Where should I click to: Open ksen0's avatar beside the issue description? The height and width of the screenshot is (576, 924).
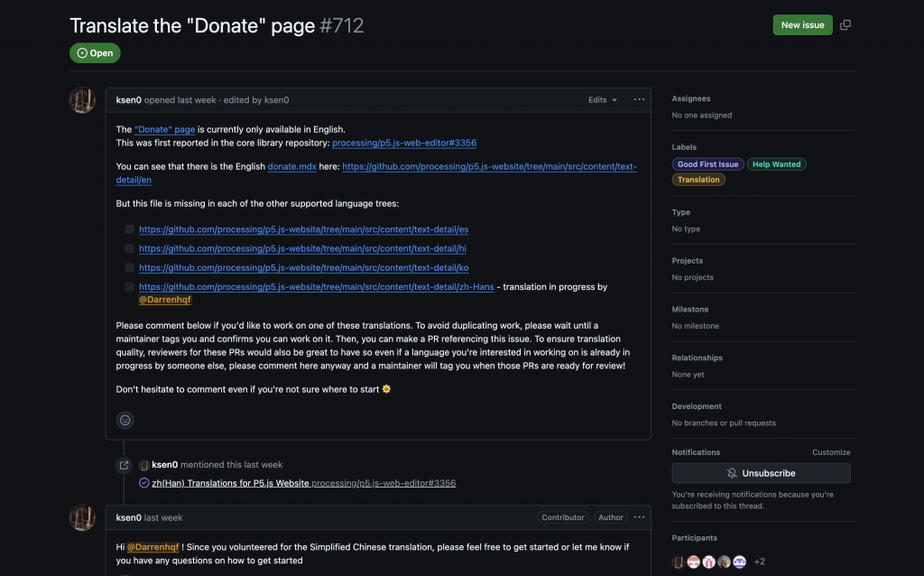[x=82, y=100]
